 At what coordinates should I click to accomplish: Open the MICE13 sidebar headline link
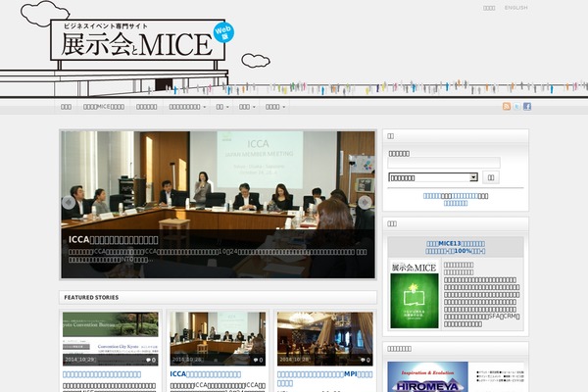coord(456,247)
